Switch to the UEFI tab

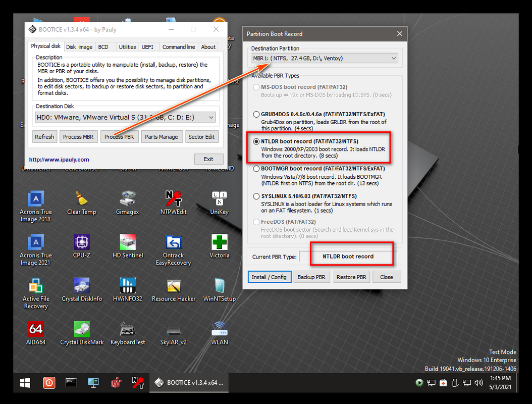(147, 47)
